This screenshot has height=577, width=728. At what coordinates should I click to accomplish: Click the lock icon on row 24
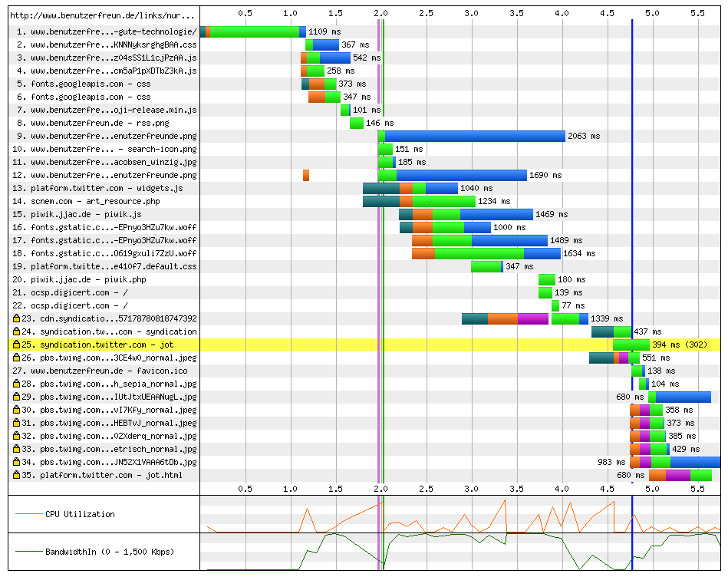(x=16, y=331)
